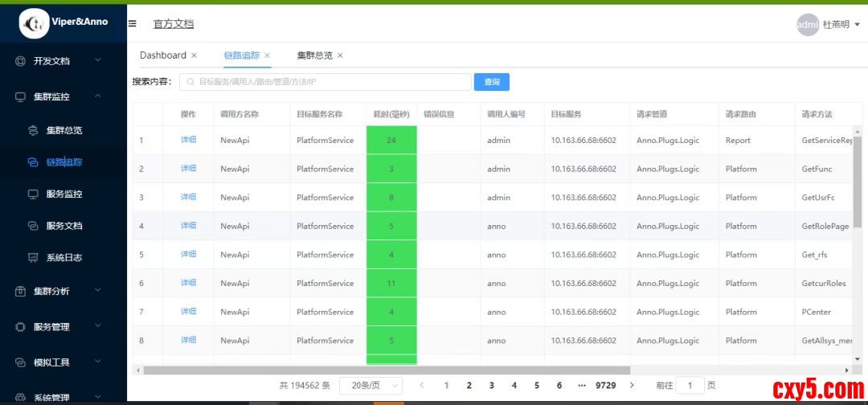
Task: Click the Viper&Anno logo icon
Action: click(x=35, y=23)
